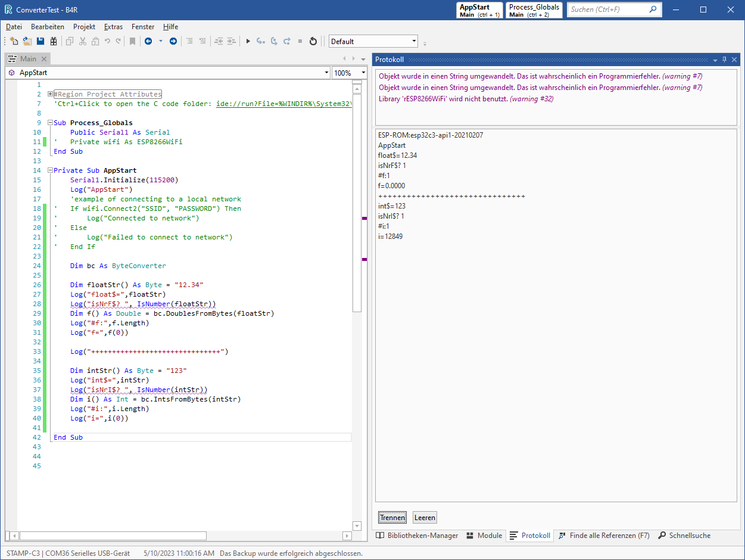The width and height of the screenshot is (745, 560).
Task: Open the AppStart sub selector dropdown
Action: [x=326, y=73]
